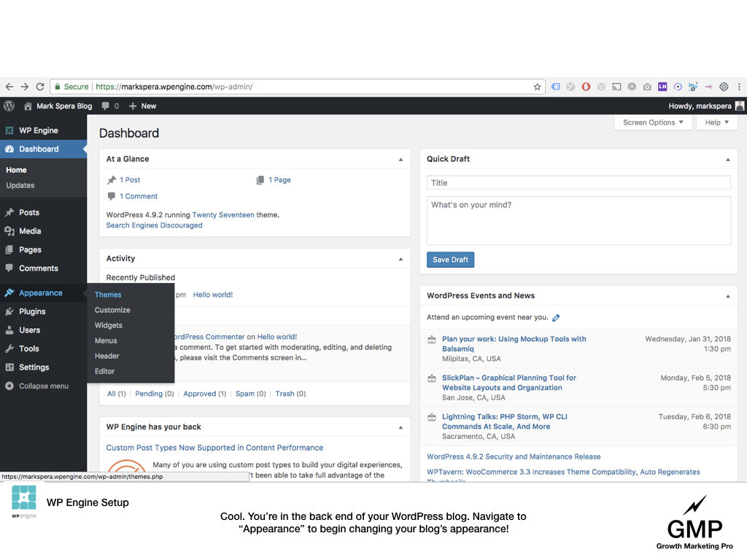Open the 1 Comment link
This screenshot has width=747, height=560.
tap(139, 196)
